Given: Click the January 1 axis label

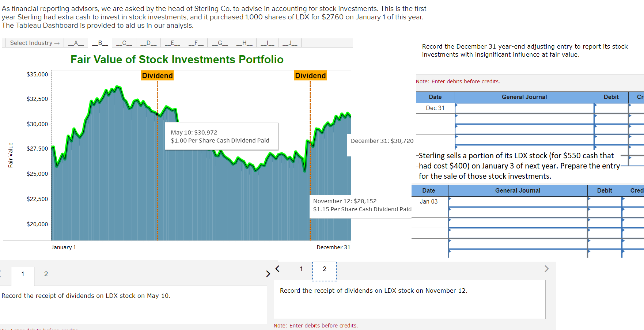Looking at the screenshot, I should 64,247.
